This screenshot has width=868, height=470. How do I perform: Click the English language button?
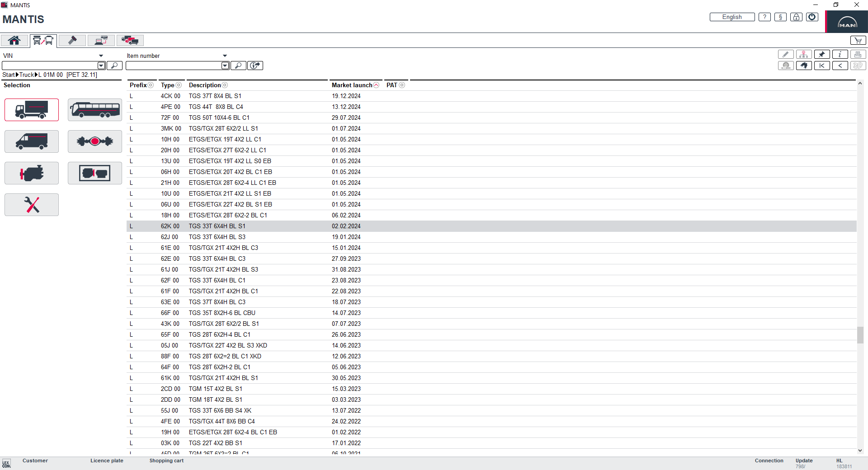(x=731, y=17)
